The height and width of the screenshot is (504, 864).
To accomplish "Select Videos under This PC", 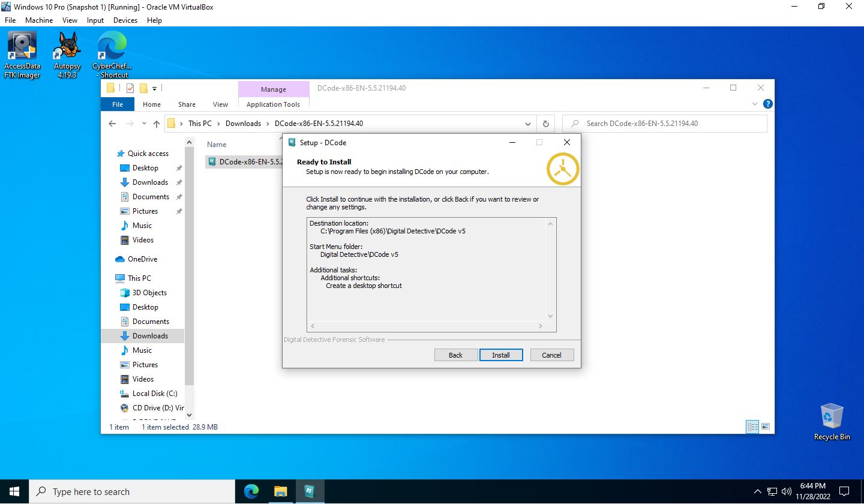I will (143, 379).
